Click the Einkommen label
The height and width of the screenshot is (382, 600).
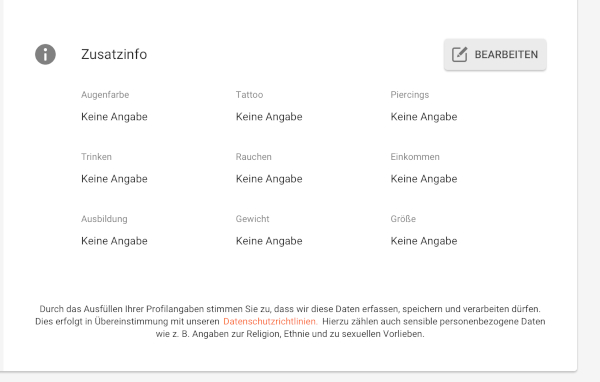(x=415, y=157)
